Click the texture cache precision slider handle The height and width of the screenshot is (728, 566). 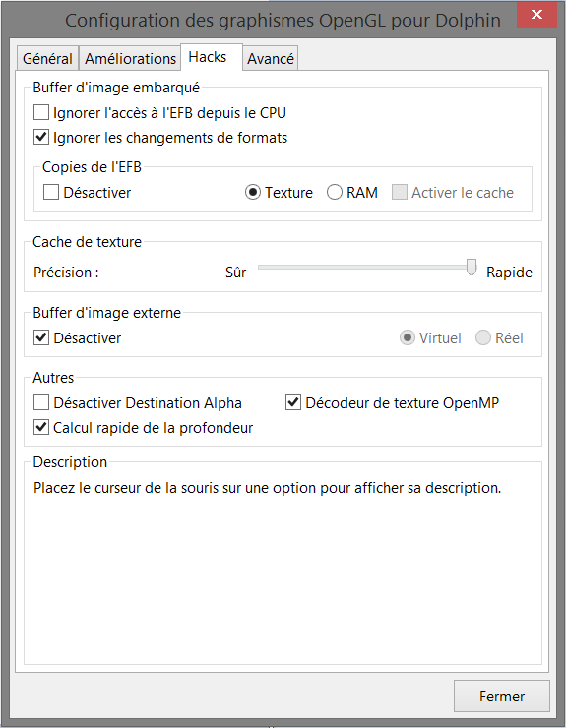(x=472, y=268)
